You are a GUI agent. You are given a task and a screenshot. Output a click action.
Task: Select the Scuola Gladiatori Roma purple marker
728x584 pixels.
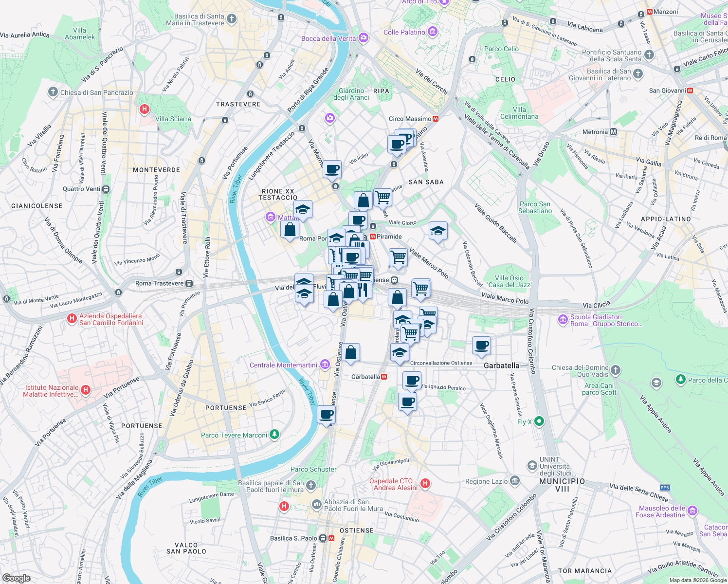(564, 320)
